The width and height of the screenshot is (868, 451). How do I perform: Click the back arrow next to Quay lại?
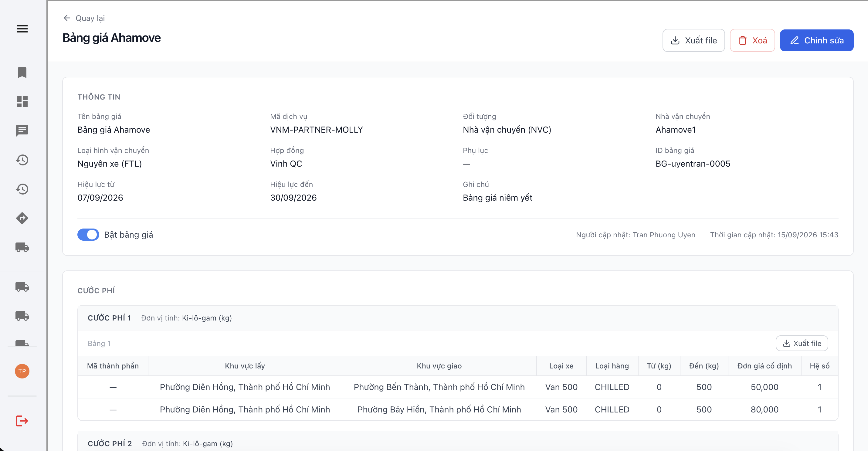[67, 18]
